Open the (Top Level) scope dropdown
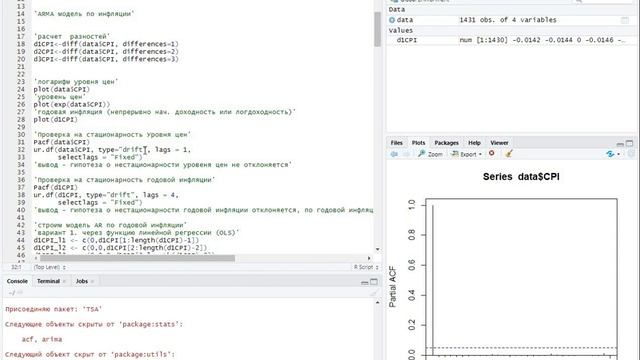 click(x=49, y=267)
